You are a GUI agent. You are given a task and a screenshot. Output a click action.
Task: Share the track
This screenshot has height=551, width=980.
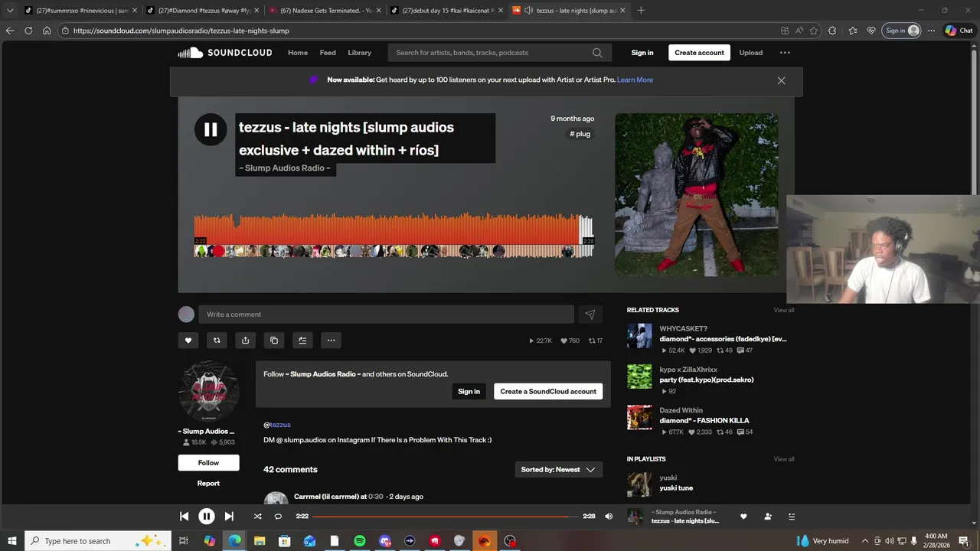245,341
